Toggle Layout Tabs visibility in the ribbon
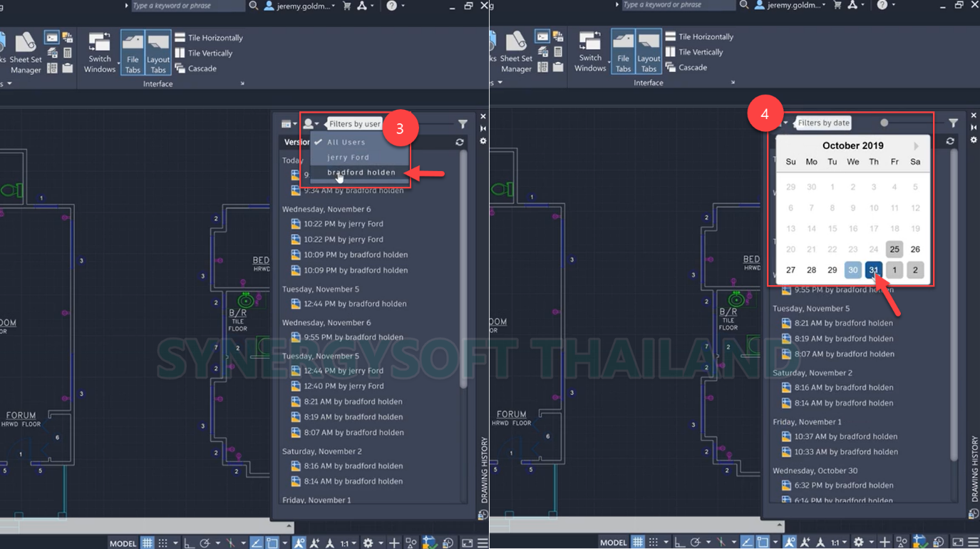Screen dimensions: 980x549 (x=157, y=51)
